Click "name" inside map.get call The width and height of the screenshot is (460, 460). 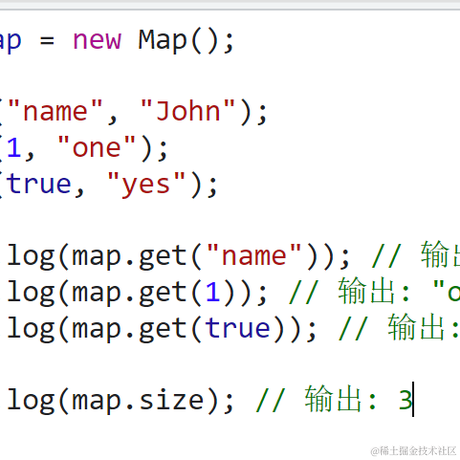254,254
